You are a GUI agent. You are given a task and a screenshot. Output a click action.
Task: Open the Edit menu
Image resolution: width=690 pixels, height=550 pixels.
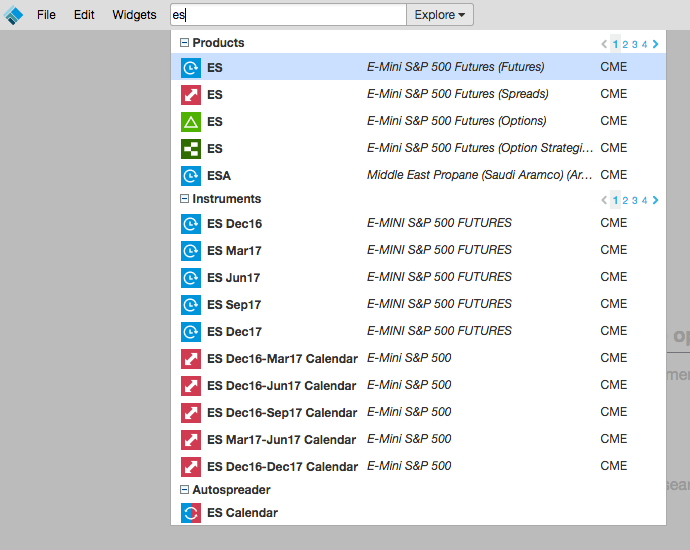84,15
